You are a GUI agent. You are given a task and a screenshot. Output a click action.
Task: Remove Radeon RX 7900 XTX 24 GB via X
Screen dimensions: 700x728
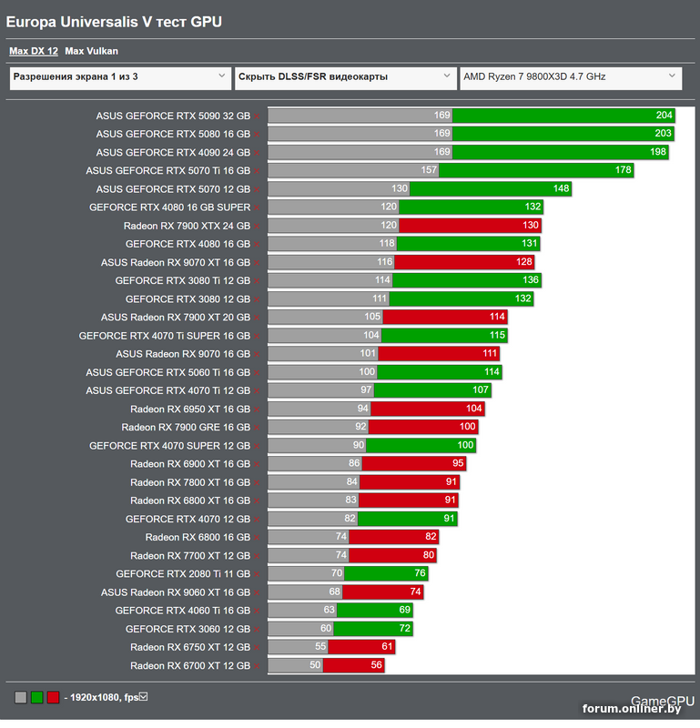257,226
